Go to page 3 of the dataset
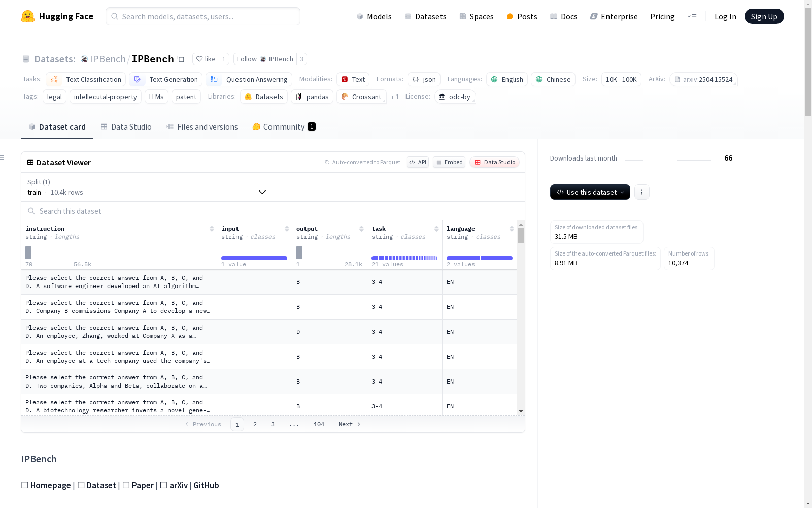The image size is (812, 508). point(273,424)
